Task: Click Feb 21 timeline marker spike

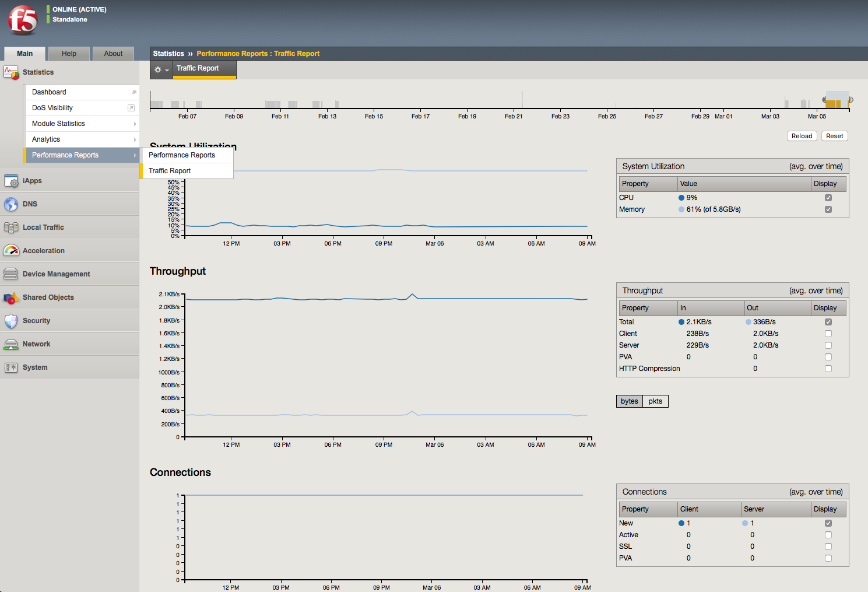Action: (522, 99)
